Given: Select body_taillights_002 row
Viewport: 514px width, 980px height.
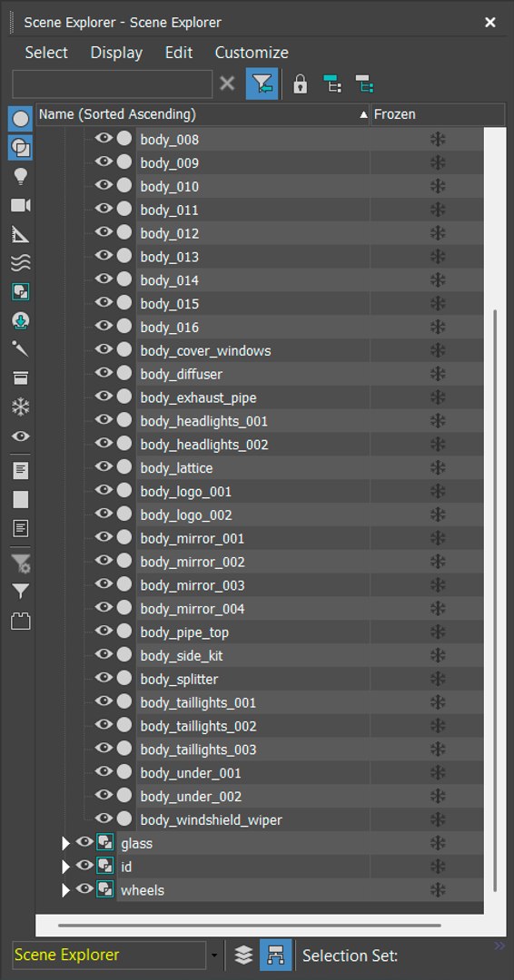Looking at the screenshot, I should click(x=310, y=726).
